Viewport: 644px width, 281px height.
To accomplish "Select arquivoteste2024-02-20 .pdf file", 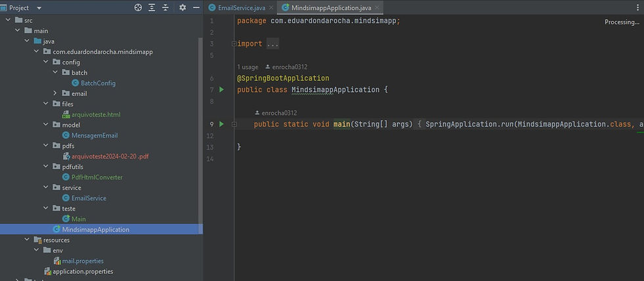I will pyautogui.click(x=110, y=156).
